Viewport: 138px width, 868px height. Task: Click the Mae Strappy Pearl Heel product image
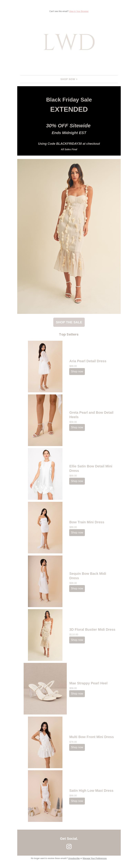pyautogui.click(x=45, y=689)
